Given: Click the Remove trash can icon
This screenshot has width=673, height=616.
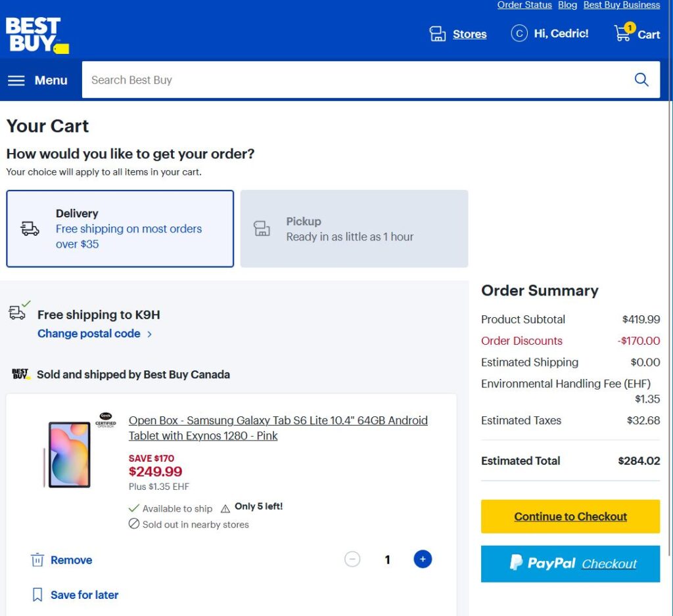Looking at the screenshot, I should point(37,560).
